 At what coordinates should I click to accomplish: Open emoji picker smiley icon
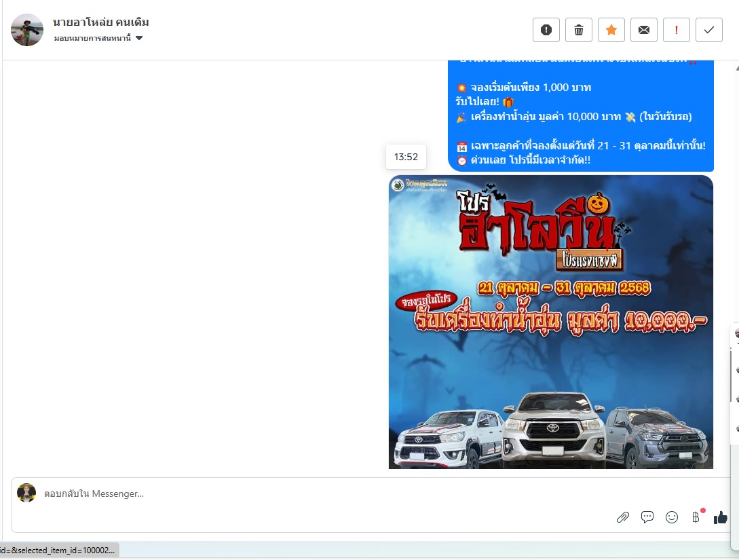click(x=672, y=517)
